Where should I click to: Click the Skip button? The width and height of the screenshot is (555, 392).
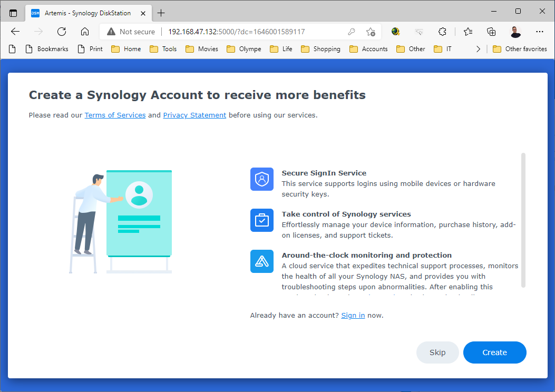(x=437, y=352)
